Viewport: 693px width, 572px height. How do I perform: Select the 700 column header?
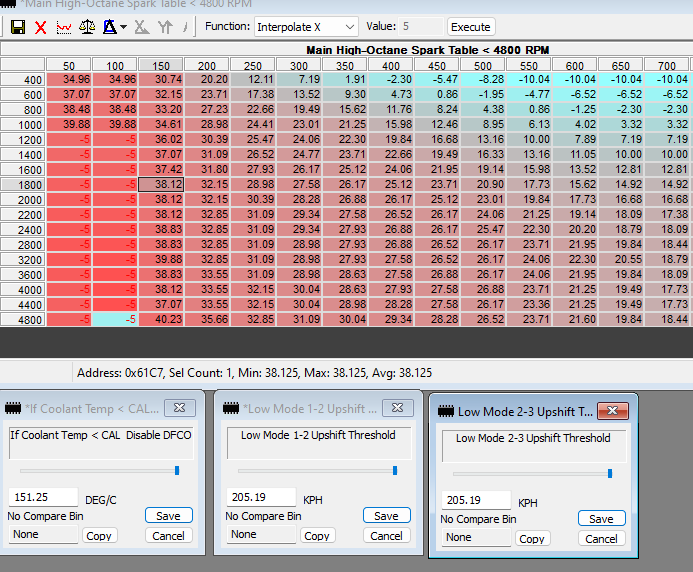[x=666, y=65]
